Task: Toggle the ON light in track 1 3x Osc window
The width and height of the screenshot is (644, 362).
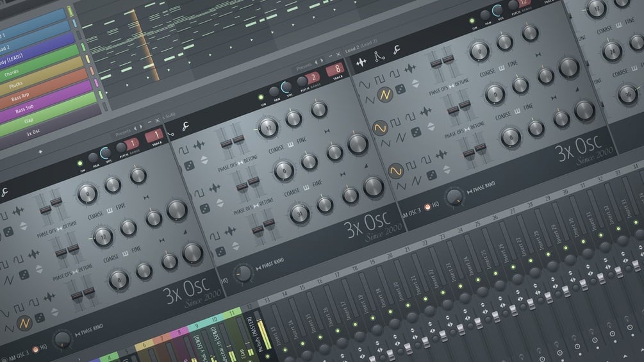Action: tap(80, 163)
